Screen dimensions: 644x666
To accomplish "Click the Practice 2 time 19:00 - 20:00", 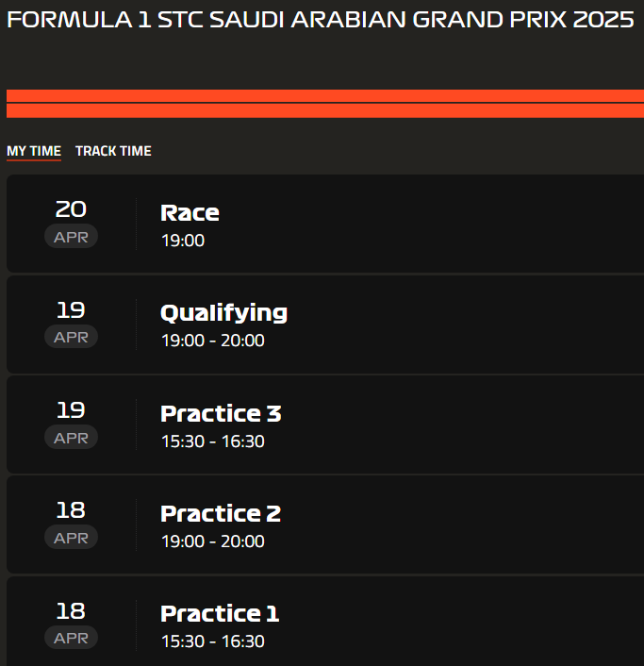I will 213,541.
